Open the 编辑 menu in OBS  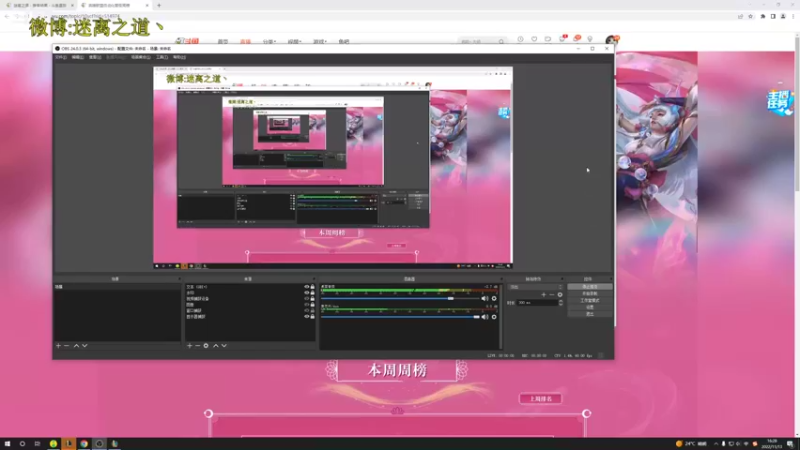pos(78,57)
